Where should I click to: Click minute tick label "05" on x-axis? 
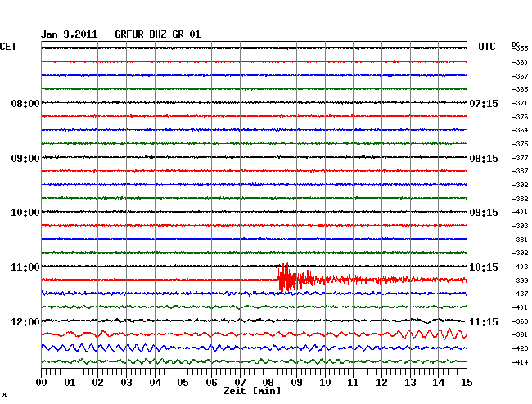[183, 383]
